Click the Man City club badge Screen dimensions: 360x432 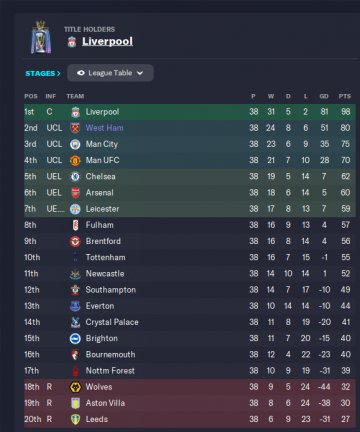click(x=75, y=144)
